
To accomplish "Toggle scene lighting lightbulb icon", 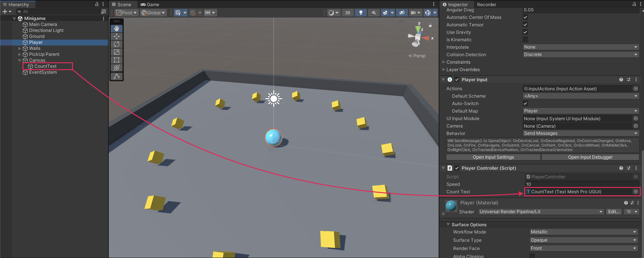I will (360, 13).
